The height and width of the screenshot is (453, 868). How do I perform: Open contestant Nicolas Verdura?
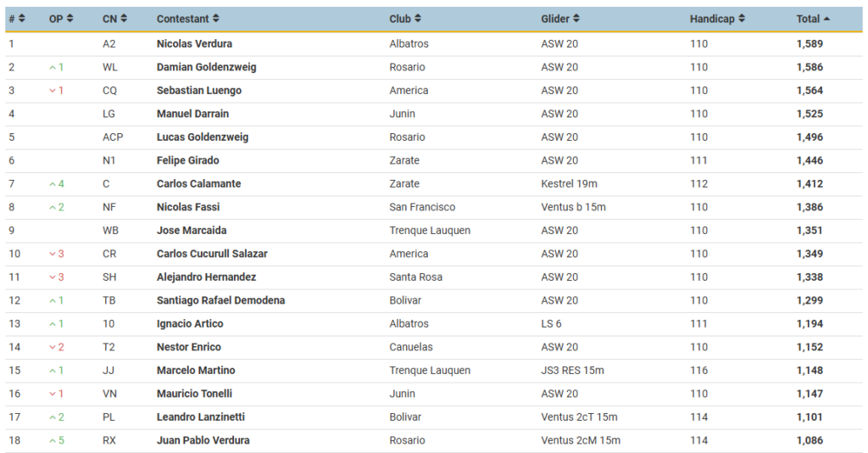point(194,44)
